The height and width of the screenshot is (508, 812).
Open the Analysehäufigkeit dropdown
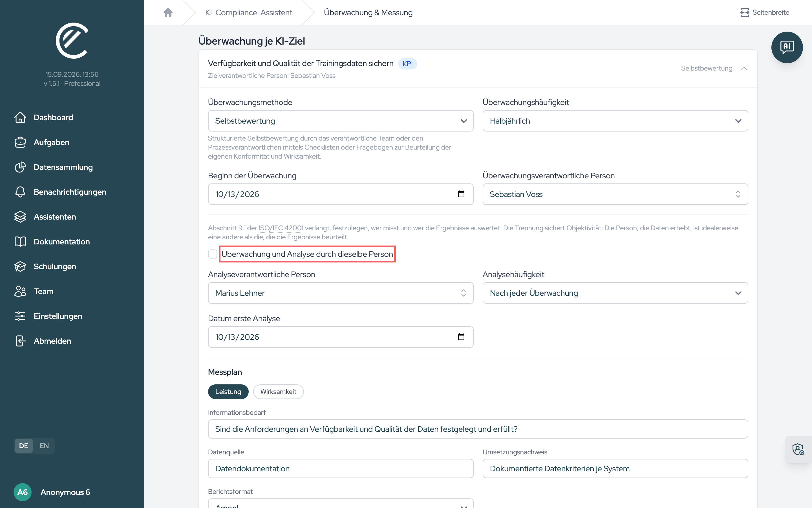point(615,293)
